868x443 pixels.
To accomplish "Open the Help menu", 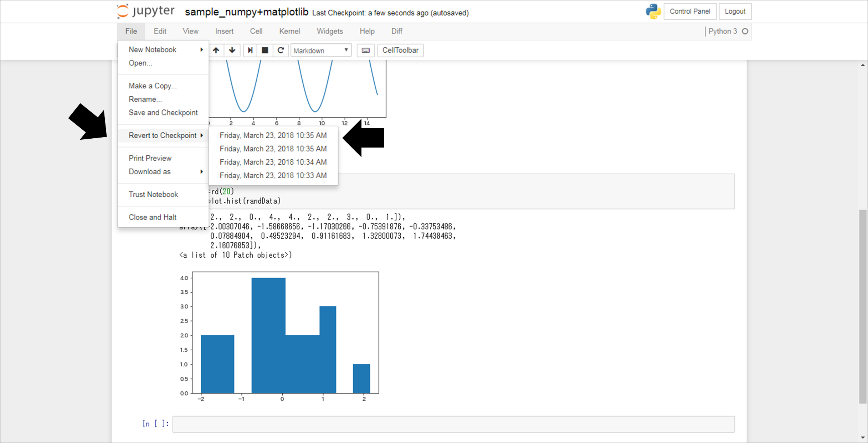I will (x=367, y=31).
